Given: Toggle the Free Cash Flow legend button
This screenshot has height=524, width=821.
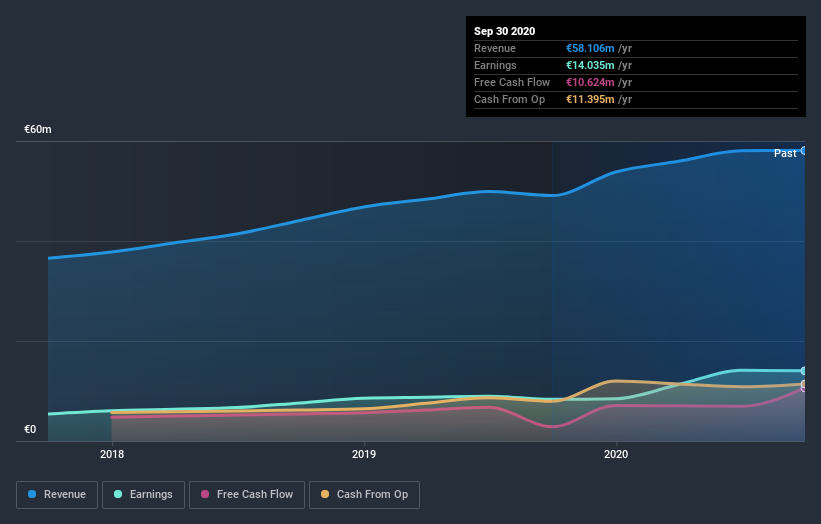Looking at the screenshot, I should (247, 495).
